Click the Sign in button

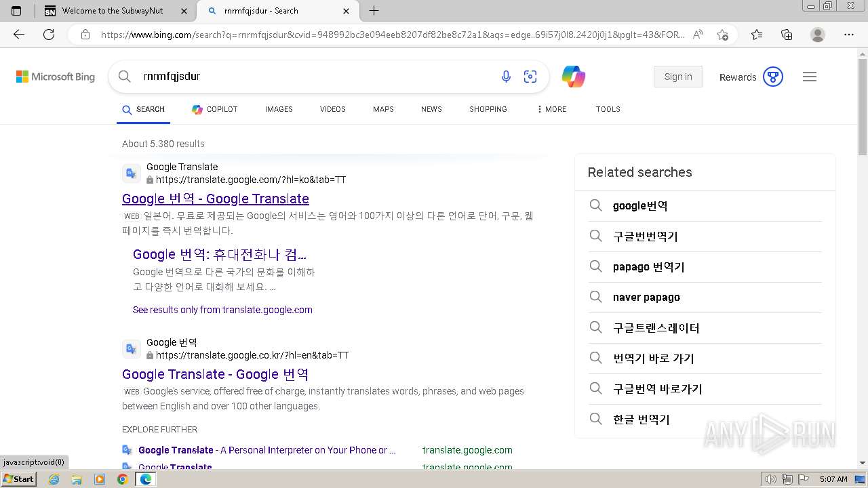click(x=678, y=77)
